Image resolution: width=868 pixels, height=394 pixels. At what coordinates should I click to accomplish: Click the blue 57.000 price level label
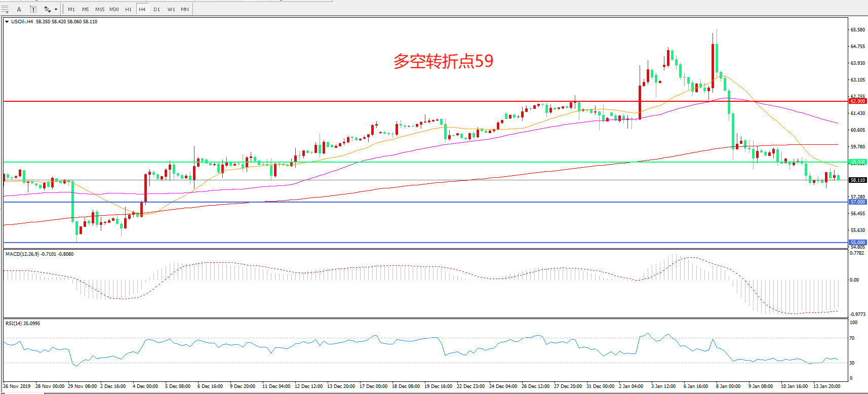coord(857,202)
